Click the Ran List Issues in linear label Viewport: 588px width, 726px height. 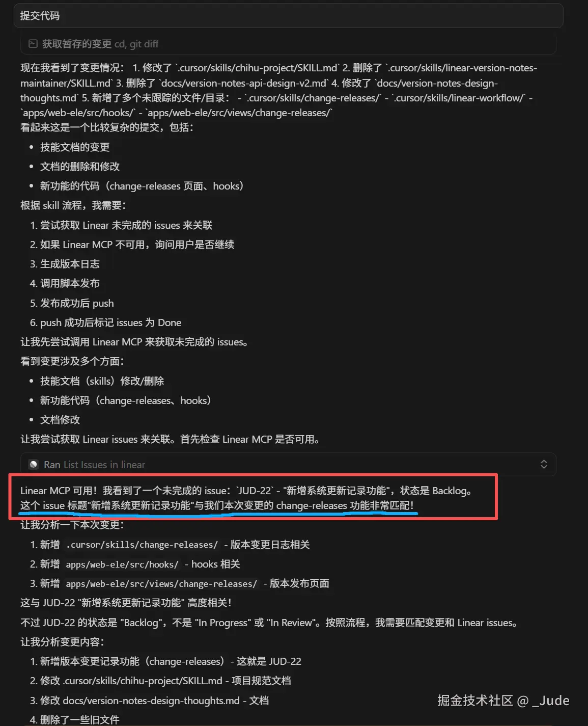tap(94, 465)
